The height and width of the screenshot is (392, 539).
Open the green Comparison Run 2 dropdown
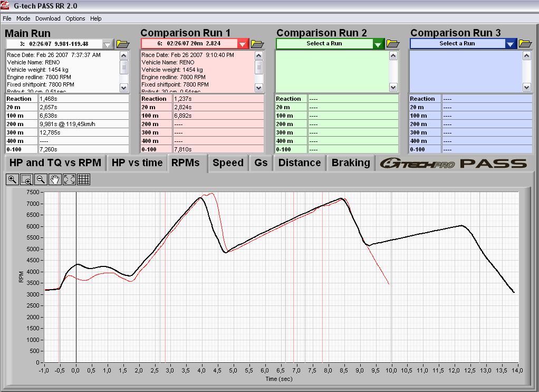click(378, 44)
